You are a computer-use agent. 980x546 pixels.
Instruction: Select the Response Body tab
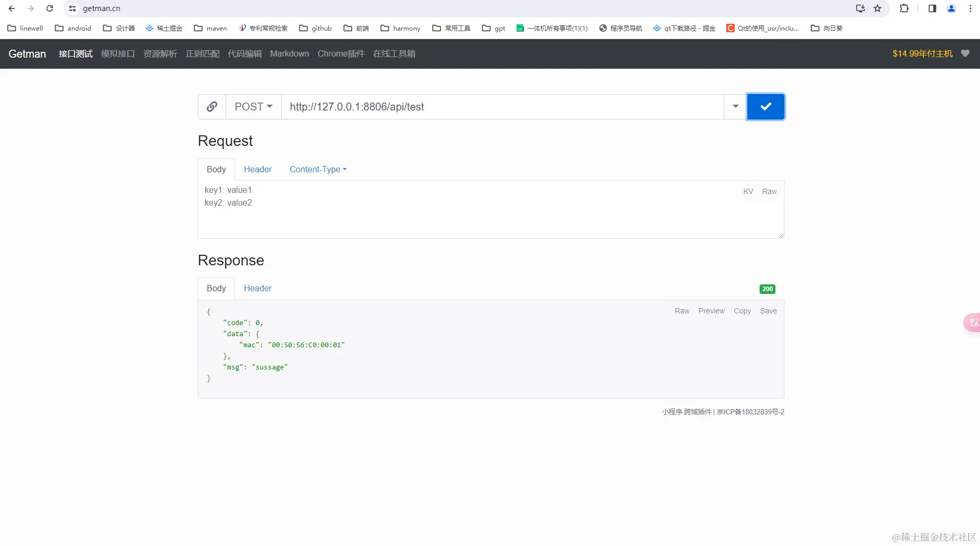(x=216, y=288)
